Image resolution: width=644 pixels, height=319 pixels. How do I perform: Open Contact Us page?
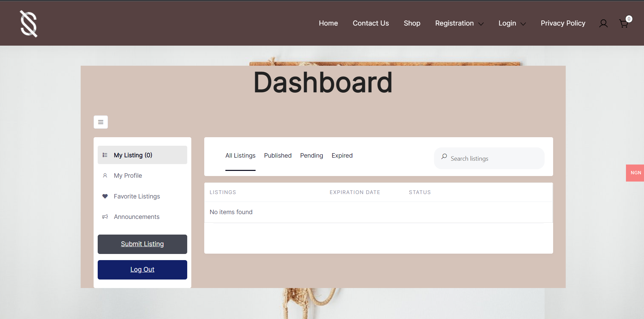[x=371, y=23]
